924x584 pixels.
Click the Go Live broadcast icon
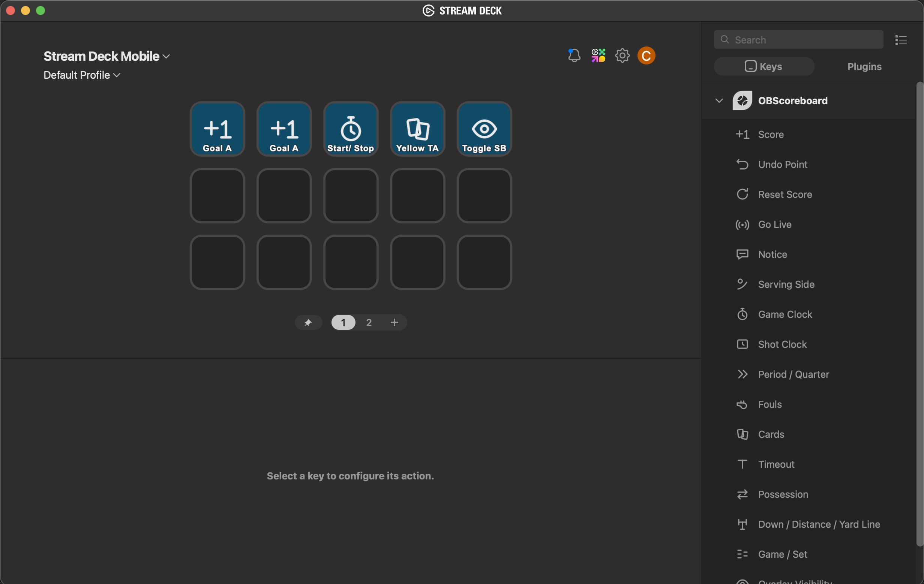click(x=742, y=224)
